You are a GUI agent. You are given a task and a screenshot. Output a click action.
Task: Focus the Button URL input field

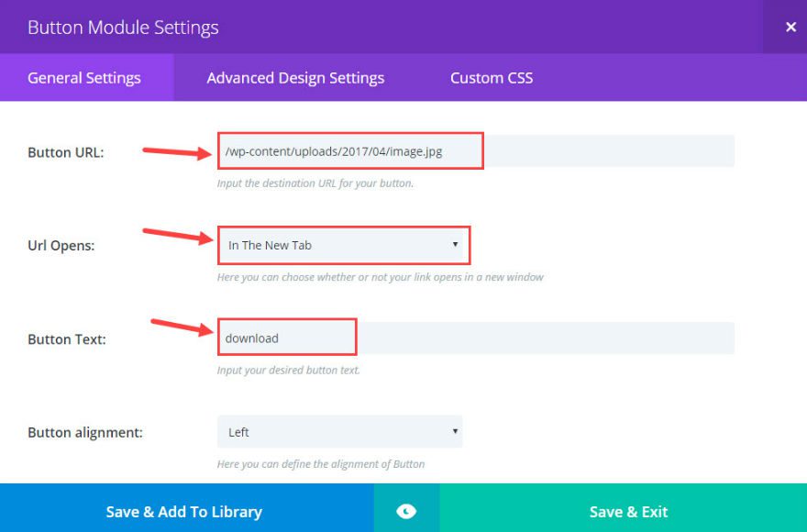pos(475,151)
